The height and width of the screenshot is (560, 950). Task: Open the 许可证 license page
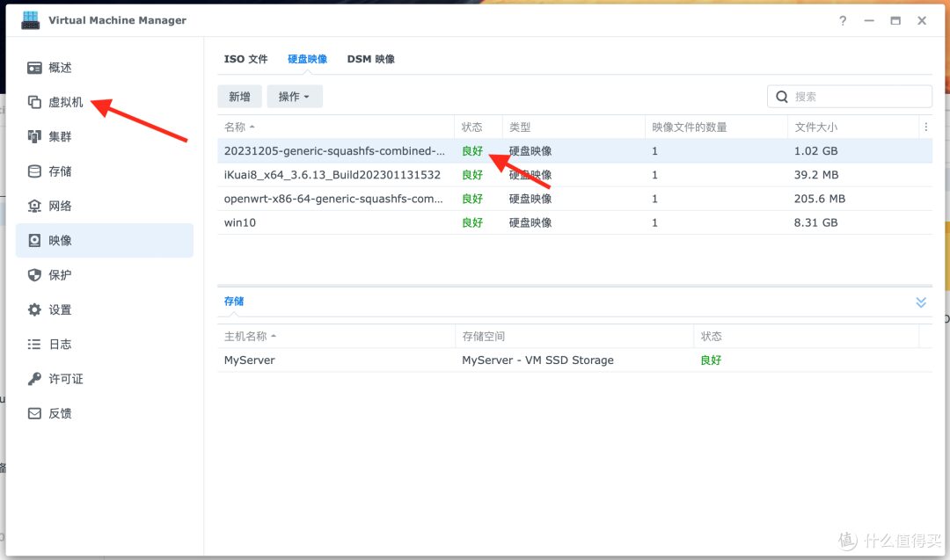63,378
